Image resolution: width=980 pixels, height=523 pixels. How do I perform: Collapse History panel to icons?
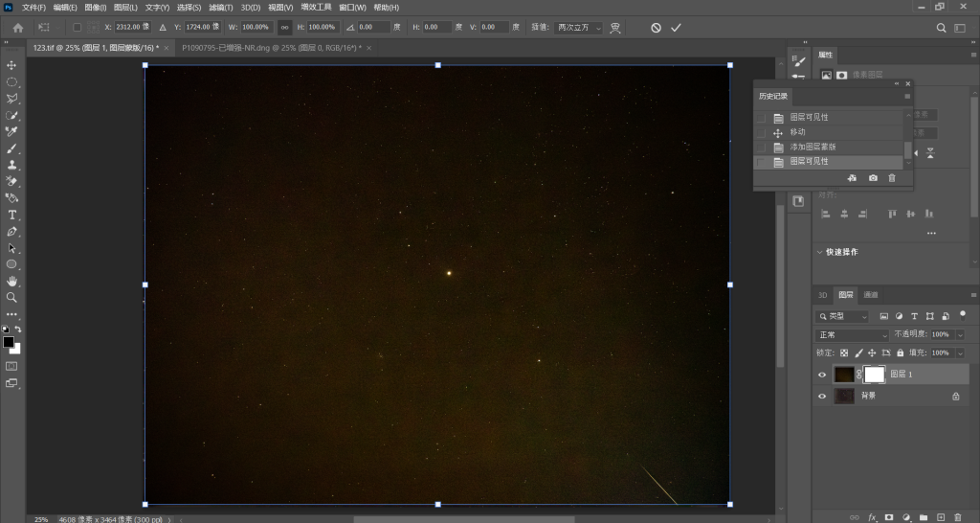(897, 83)
